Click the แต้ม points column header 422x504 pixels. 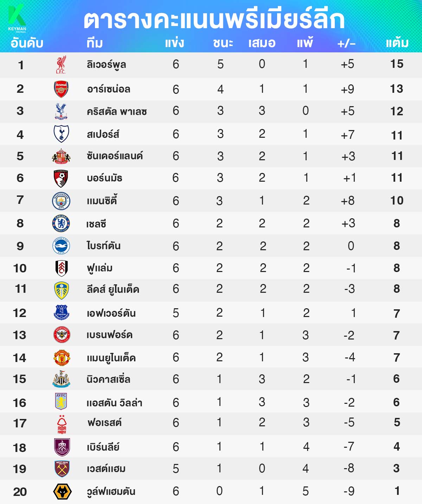click(x=397, y=43)
